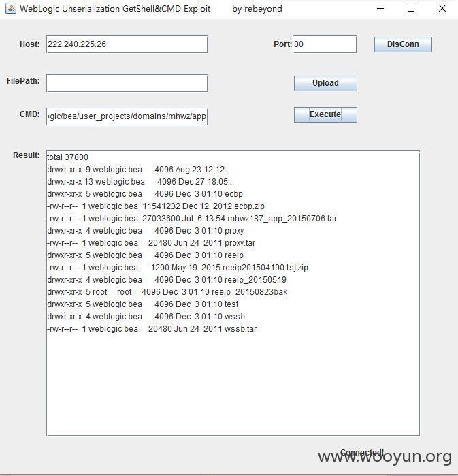The width and height of the screenshot is (458, 476).
Task: Focus the Port input field
Action: (325, 44)
